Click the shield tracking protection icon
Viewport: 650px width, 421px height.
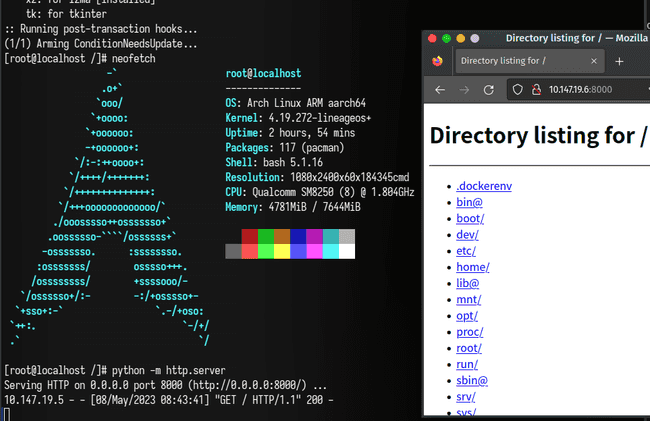tap(517, 90)
